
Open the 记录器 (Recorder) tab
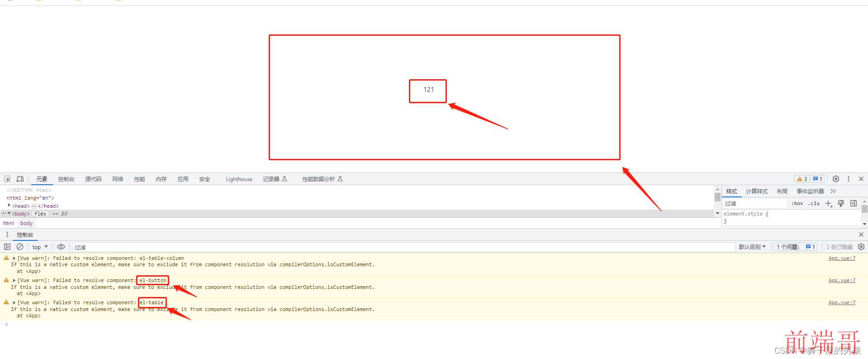pos(275,179)
